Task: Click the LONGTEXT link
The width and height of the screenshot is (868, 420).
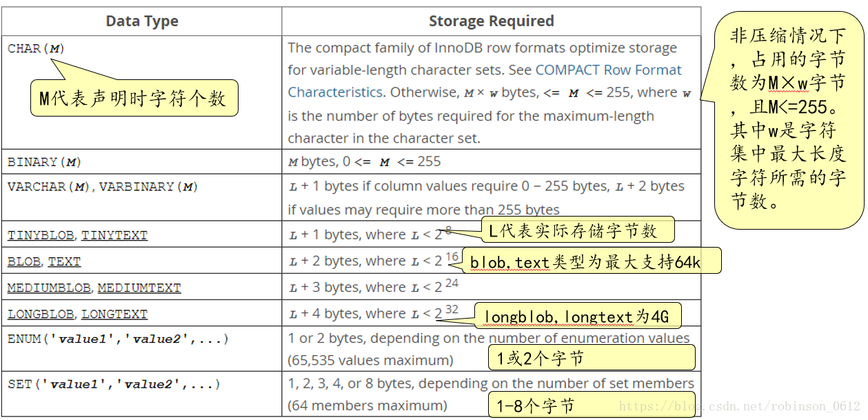Action: [114, 314]
